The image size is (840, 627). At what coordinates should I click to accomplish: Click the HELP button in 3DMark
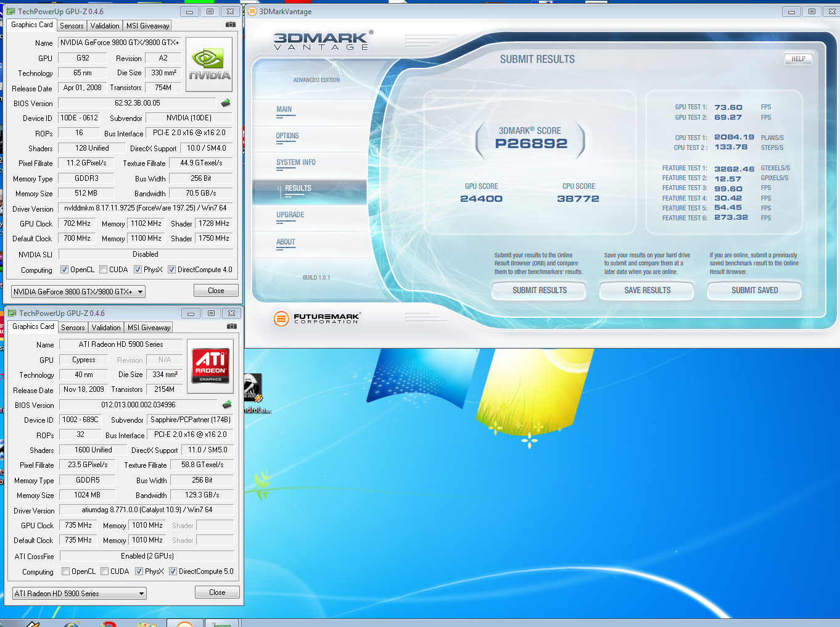(798, 59)
